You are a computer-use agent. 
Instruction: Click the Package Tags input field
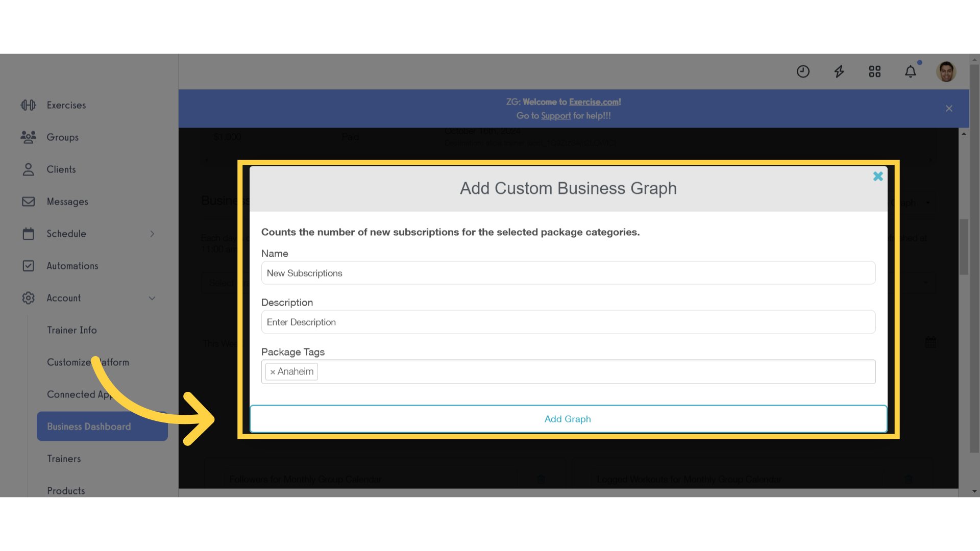pyautogui.click(x=568, y=371)
